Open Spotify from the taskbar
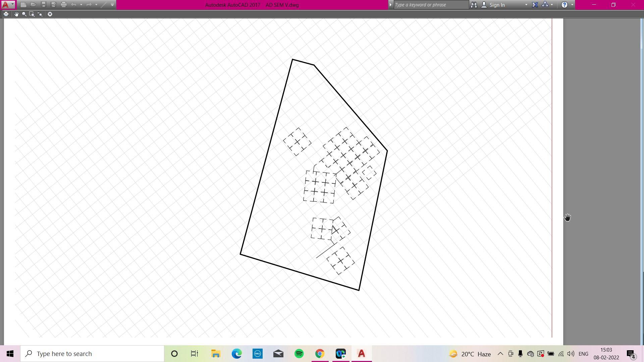Viewport: 644px width, 362px height. coord(299,354)
